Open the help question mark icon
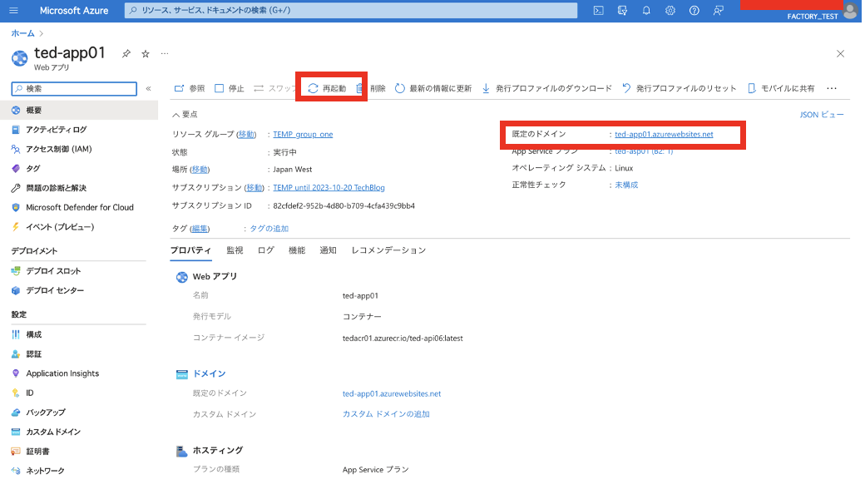This screenshot has height=504, width=865. point(694,11)
